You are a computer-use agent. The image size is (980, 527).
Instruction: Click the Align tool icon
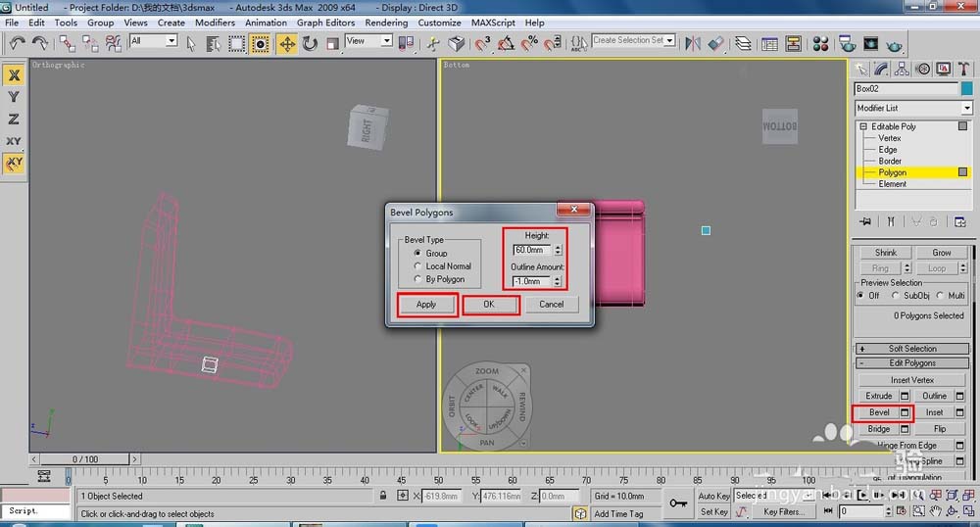[715, 43]
